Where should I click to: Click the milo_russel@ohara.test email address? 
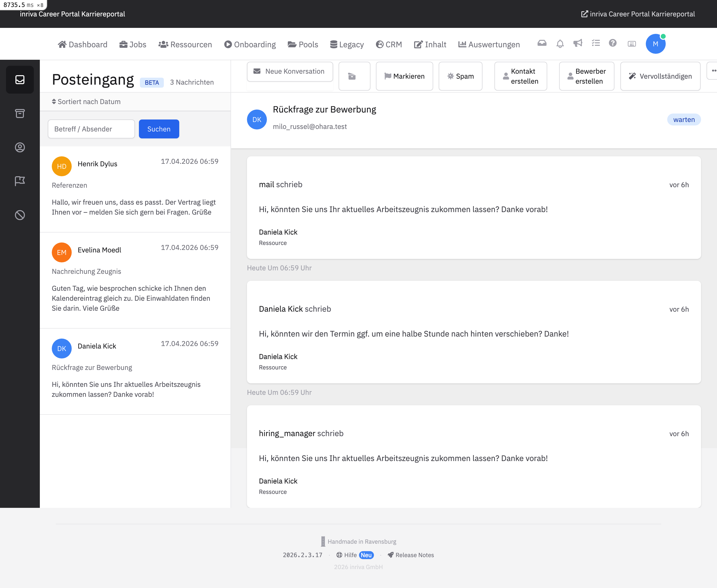309,126
